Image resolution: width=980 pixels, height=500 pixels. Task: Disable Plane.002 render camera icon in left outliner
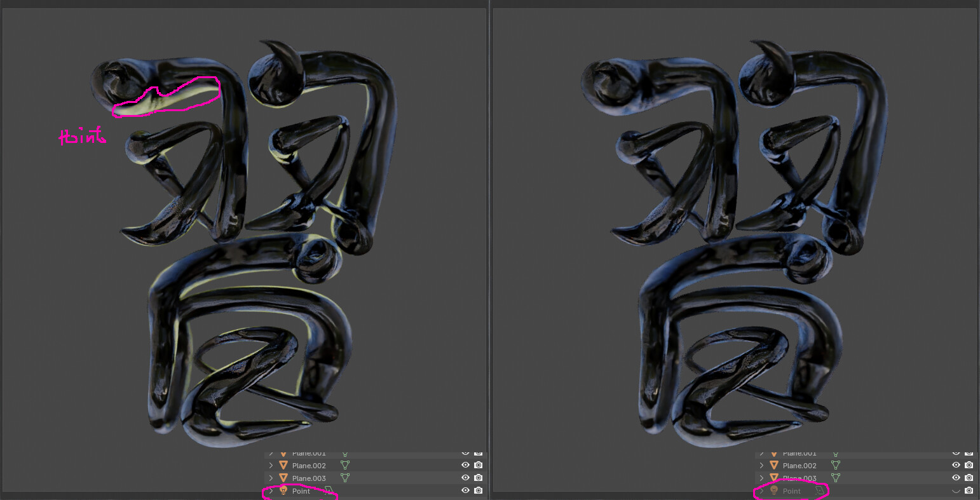click(x=479, y=466)
